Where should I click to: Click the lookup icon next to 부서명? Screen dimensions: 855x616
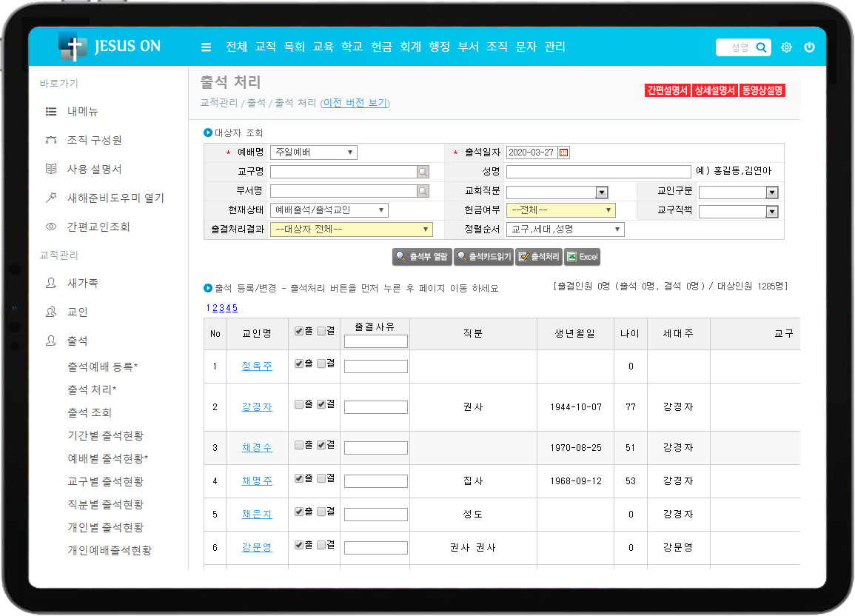click(x=423, y=191)
